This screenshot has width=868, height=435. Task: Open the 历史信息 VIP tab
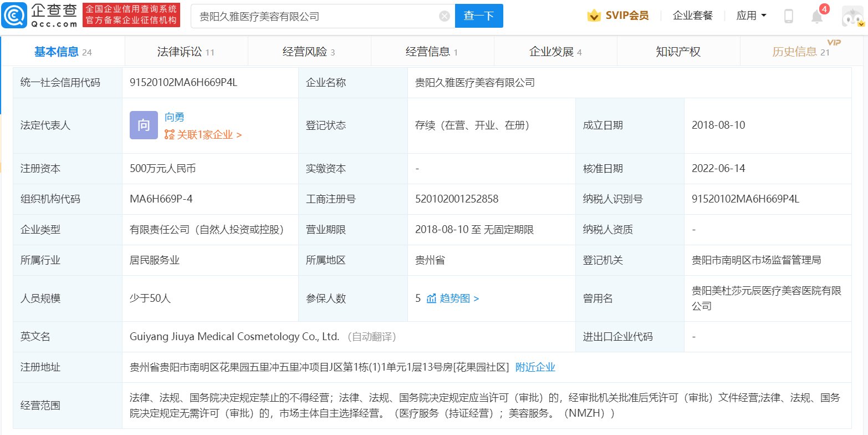point(801,51)
